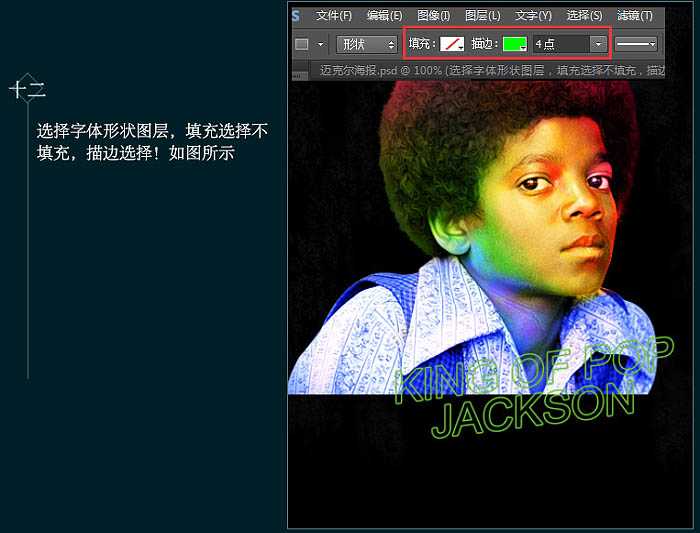The image size is (700, 533).
Task: Open the 选择(S) menu
Action: tap(584, 16)
